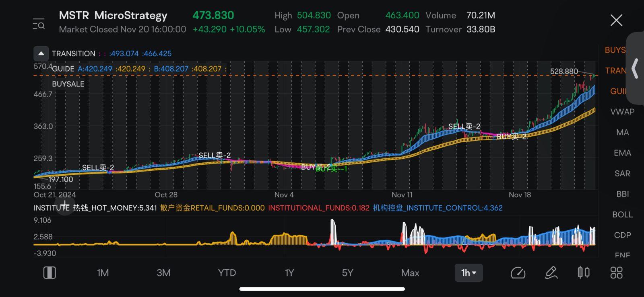644x297 pixels.
Task: Select the 1Y time range
Action: [289, 273]
